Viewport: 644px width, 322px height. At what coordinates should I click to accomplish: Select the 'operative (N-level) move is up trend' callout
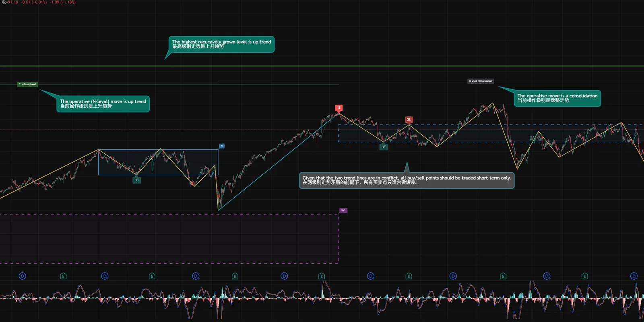tap(103, 104)
